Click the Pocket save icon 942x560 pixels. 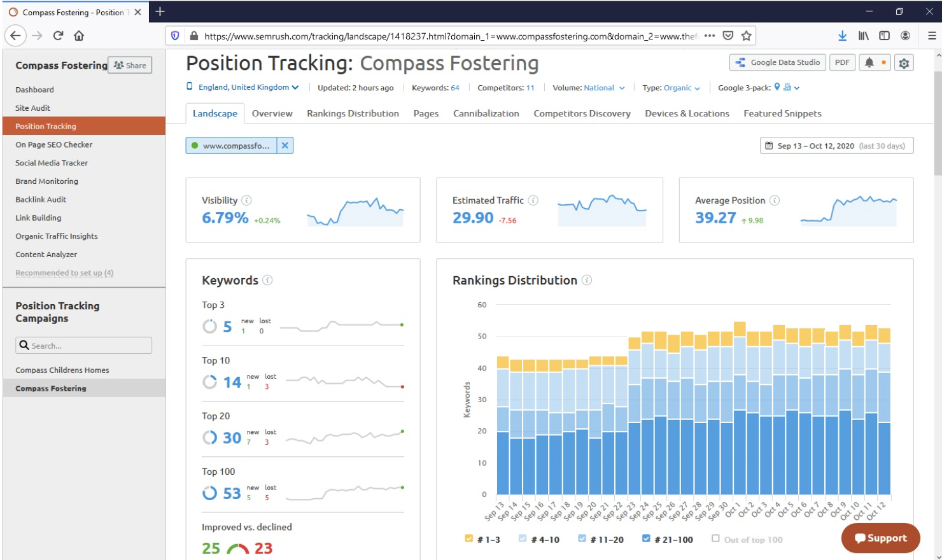[728, 36]
